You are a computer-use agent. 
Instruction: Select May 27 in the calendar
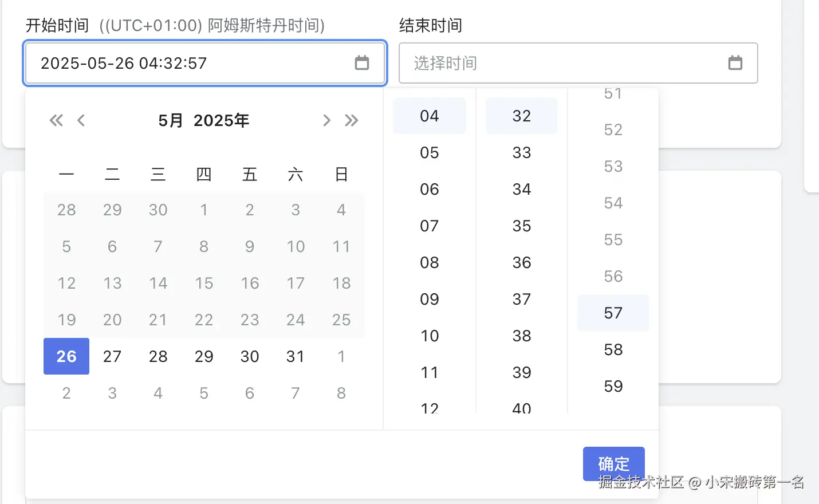click(x=112, y=356)
